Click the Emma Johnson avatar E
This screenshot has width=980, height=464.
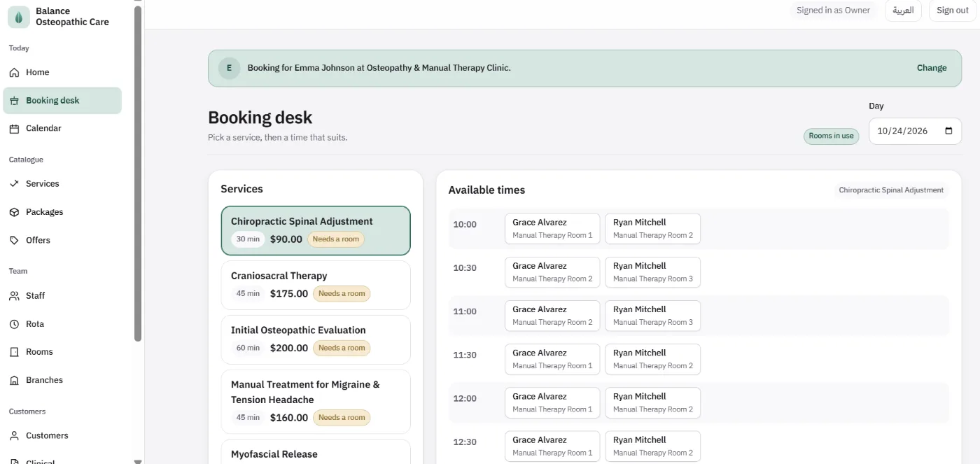[229, 68]
